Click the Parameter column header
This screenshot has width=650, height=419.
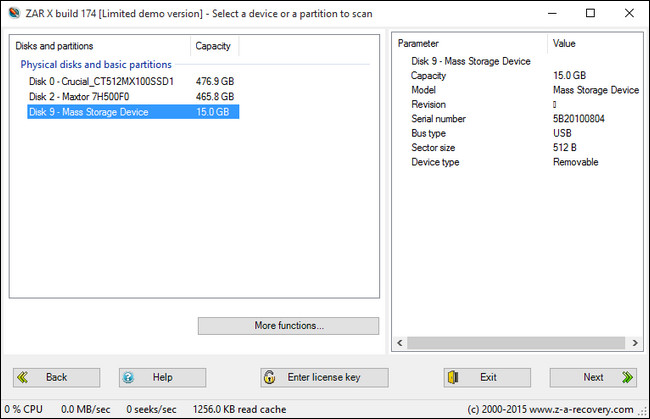pos(470,44)
